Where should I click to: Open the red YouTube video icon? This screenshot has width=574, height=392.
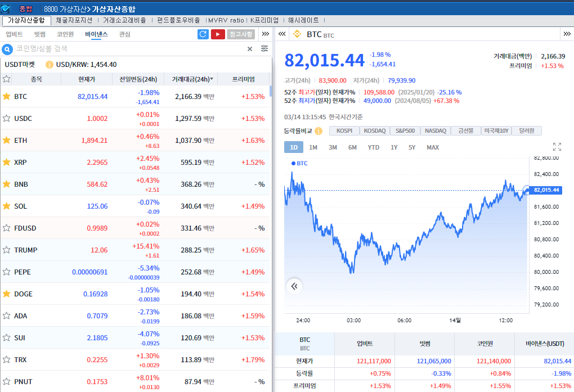tap(218, 34)
